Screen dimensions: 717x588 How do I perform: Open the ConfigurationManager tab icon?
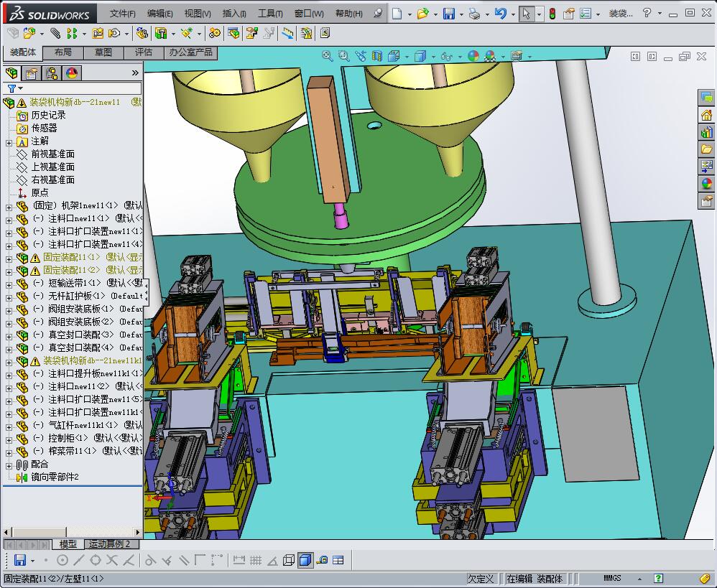click(x=52, y=73)
